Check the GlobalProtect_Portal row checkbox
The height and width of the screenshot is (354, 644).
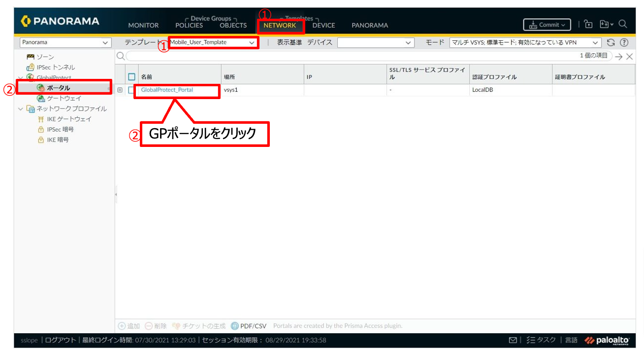pos(131,90)
